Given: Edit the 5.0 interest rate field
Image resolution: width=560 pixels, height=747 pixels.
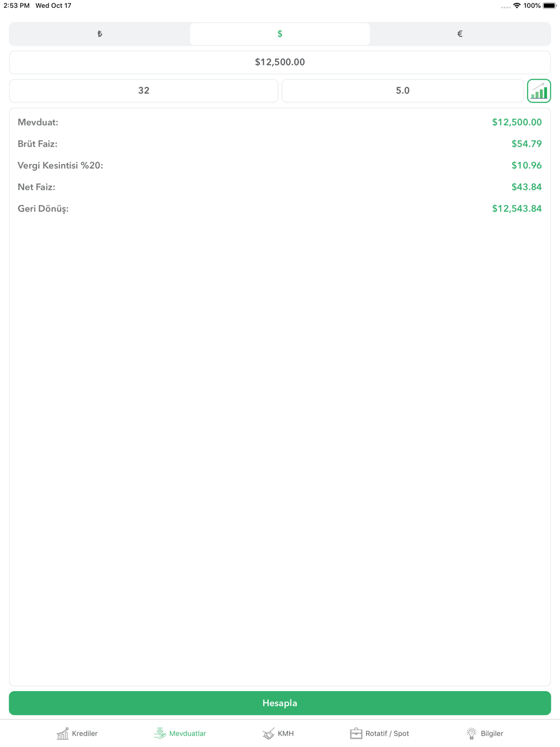Looking at the screenshot, I should [x=402, y=91].
